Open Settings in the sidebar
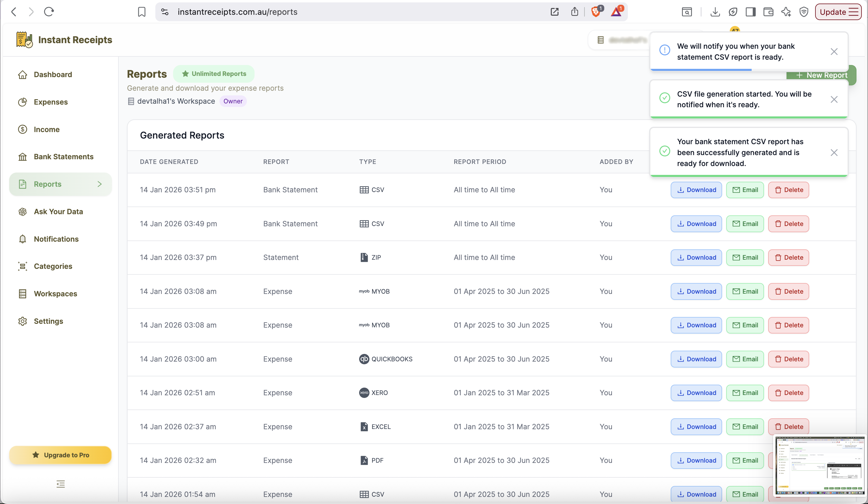The image size is (868, 504). 60,321
